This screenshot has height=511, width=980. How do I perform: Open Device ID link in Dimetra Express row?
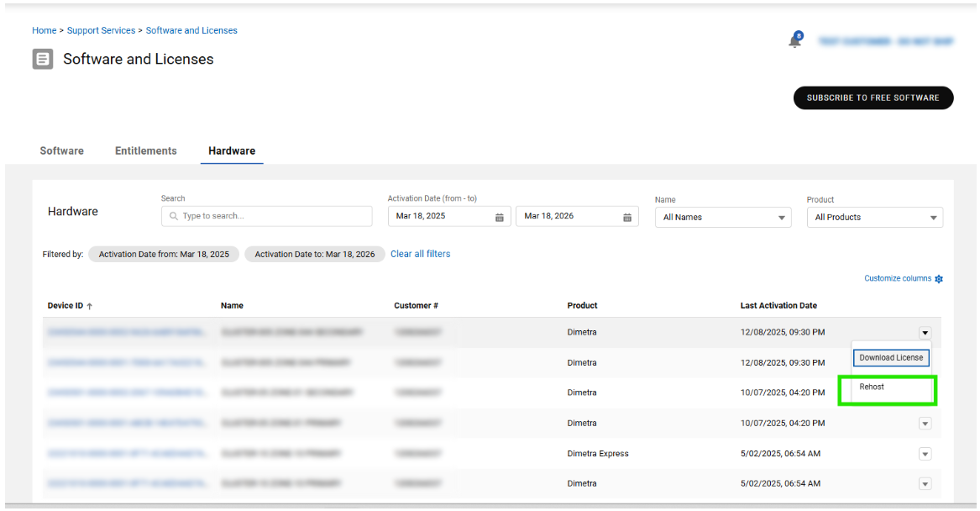tap(126, 454)
